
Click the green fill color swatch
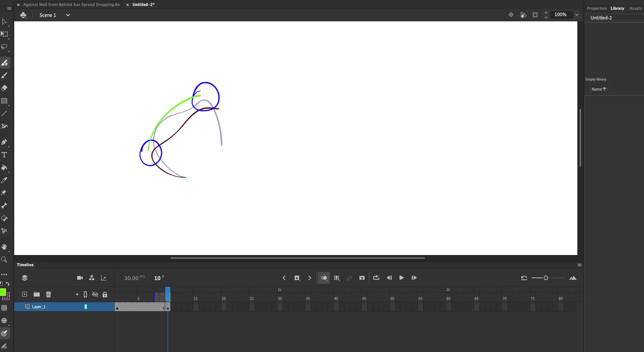point(3,292)
